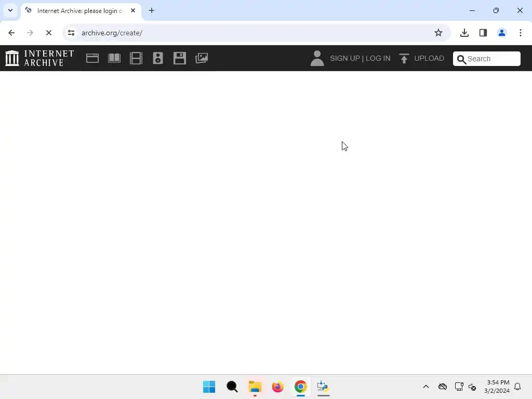Viewport: 532px width, 399px height.
Task: Open Chrome downloads icon
Action: pos(464,33)
